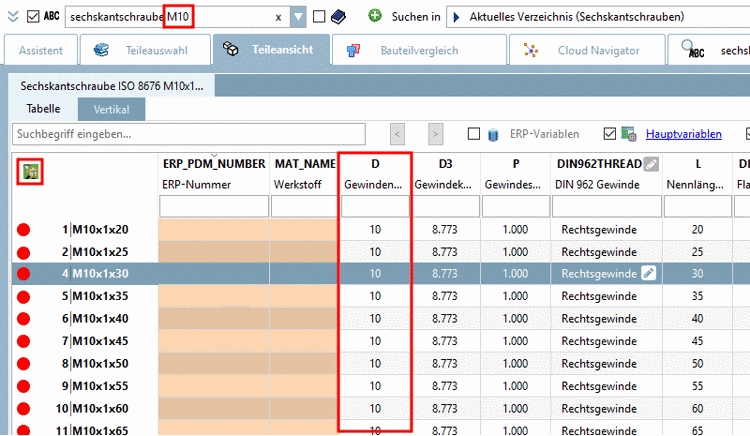Click the red status dot of row M10x1x40
The image size is (750, 436).
tap(23, 319)
